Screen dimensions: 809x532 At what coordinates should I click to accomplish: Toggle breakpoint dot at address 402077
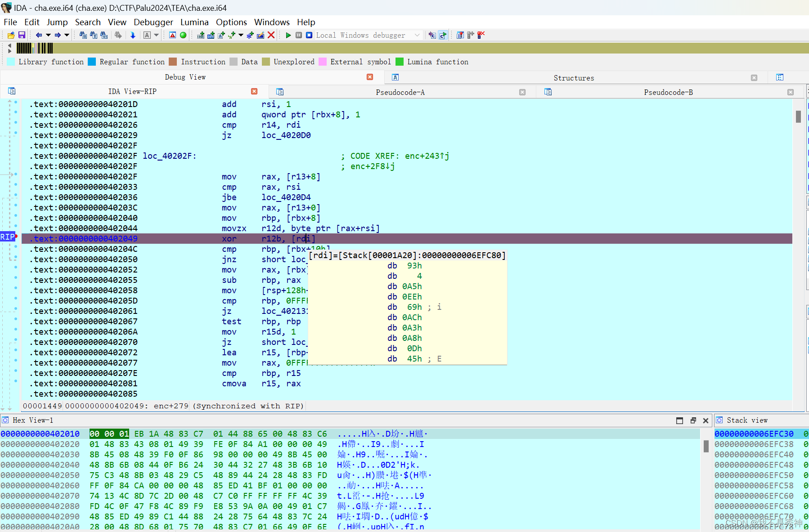pyautogui.click(x=16, y=360)
